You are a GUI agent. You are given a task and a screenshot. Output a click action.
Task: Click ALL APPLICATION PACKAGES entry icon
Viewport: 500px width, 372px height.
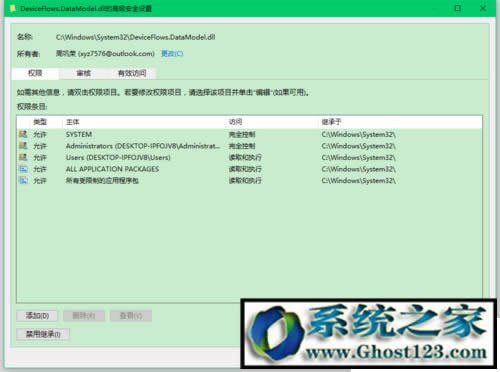(x=23, y=169)
